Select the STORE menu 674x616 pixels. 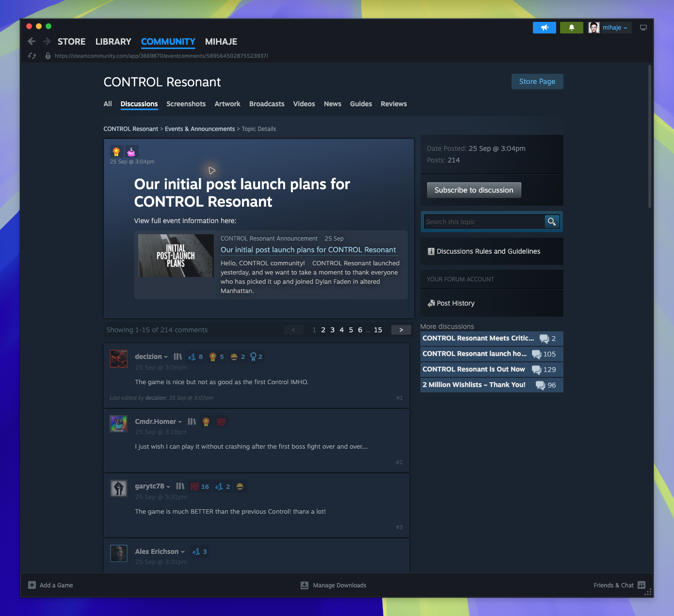coord(72,42)
